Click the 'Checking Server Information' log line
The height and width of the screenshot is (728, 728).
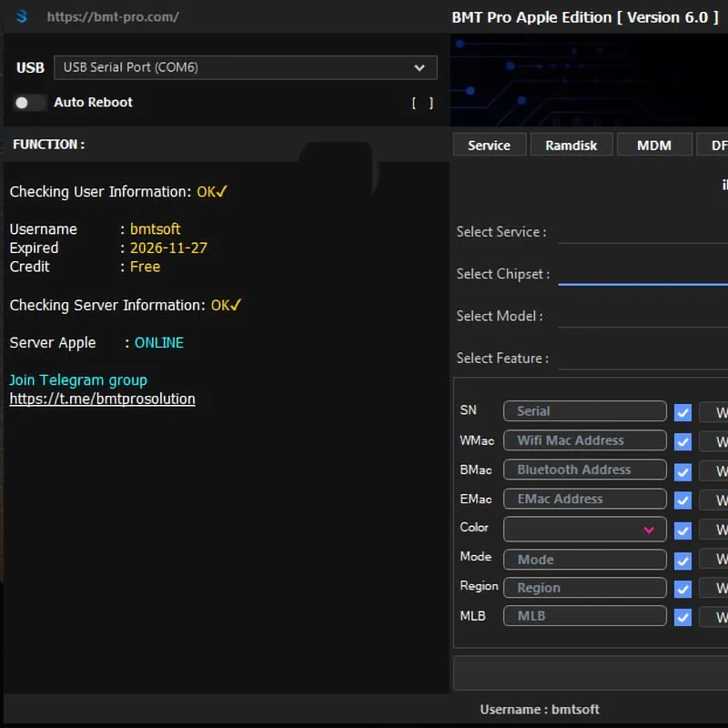[126, 305]
